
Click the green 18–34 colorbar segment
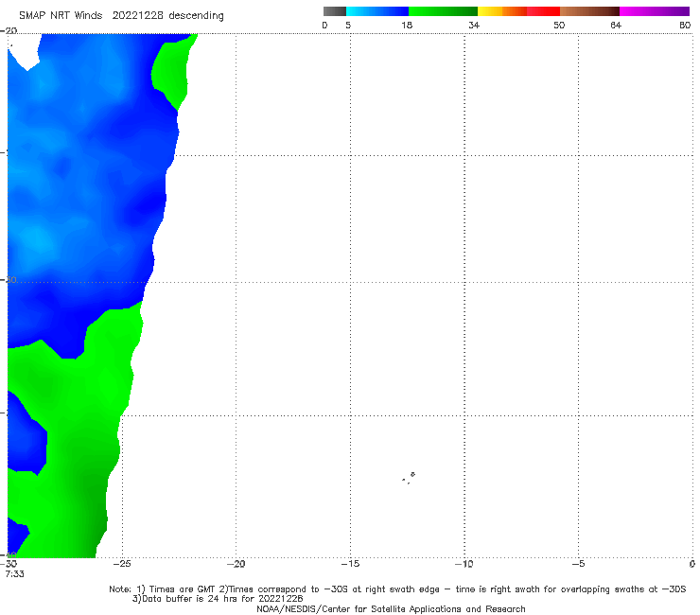point(443,11)
